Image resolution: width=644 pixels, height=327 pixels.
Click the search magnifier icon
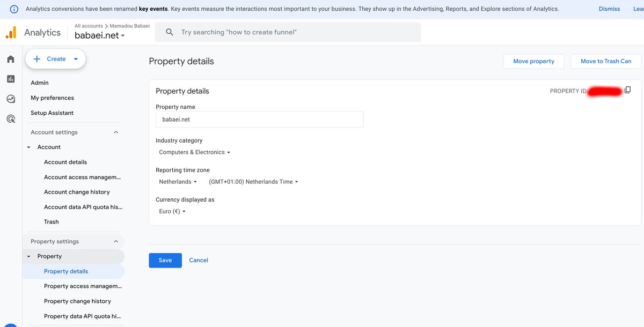click(170, 32)
